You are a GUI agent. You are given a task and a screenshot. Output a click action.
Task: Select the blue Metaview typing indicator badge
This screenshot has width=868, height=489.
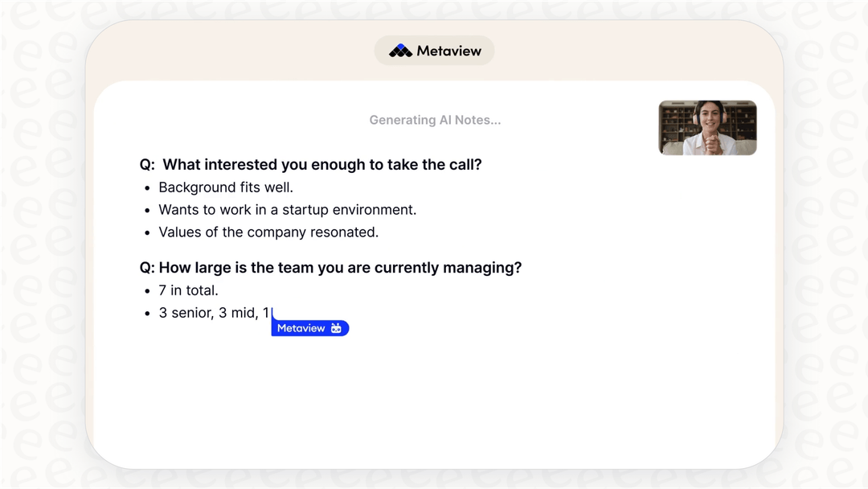pos(309,328)
